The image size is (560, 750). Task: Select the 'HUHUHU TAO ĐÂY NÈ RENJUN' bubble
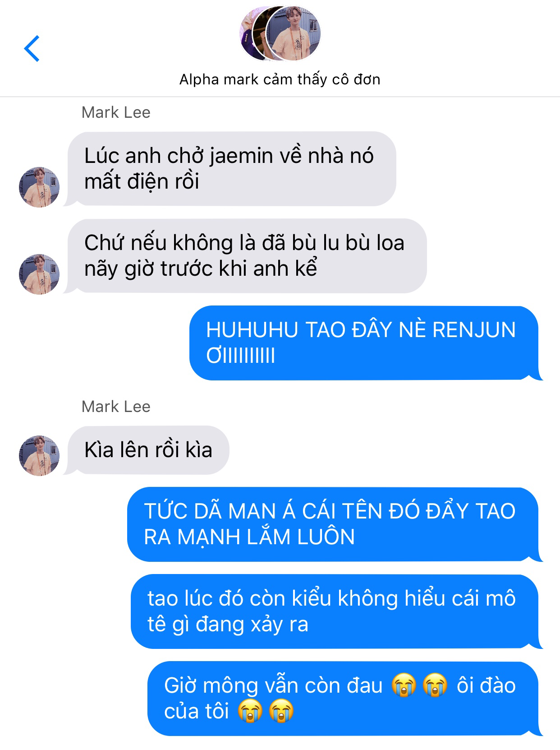pyautogui.click(x=366, y=343)
